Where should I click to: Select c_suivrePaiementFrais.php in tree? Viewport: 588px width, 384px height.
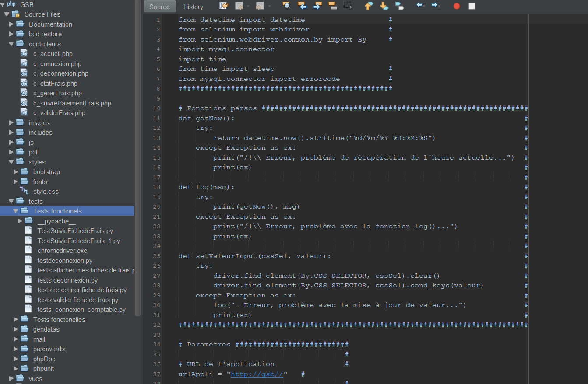(x=72, y=103)
